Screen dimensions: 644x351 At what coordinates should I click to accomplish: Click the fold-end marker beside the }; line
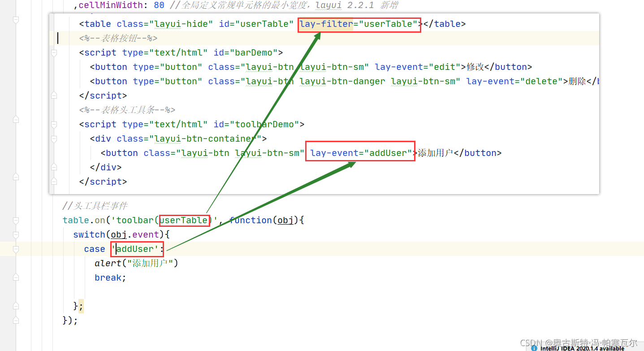pyautogui.click(x=16, y=306)
